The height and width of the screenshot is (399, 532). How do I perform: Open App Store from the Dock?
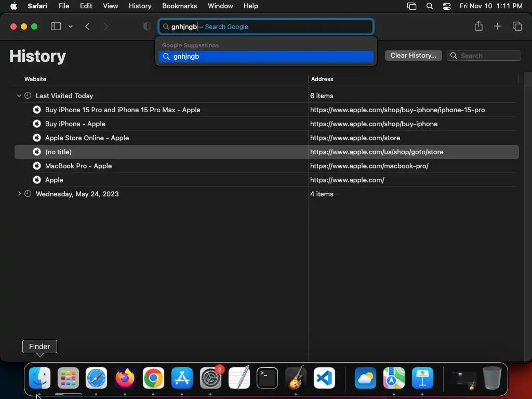coord(182,378)
